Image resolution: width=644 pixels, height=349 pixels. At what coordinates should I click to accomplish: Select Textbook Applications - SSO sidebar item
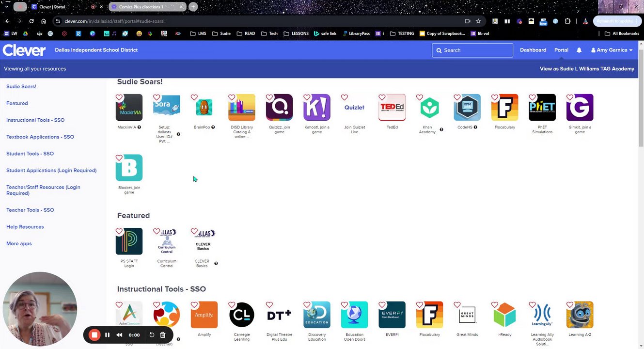tap(40, 137)
